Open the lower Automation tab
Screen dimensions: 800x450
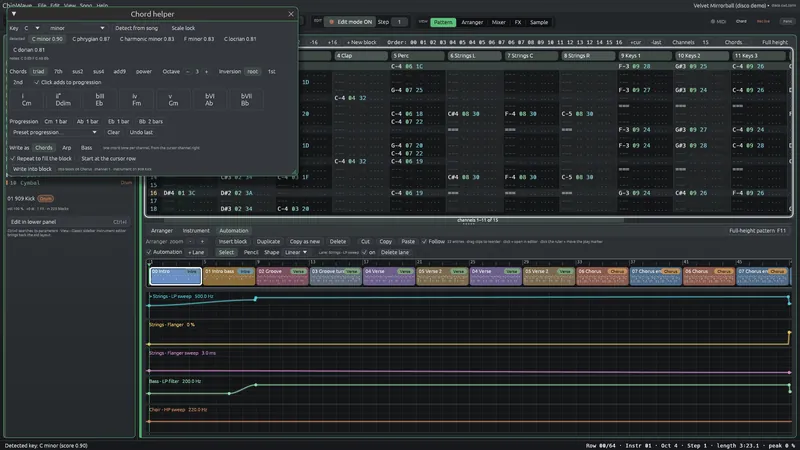234,231
